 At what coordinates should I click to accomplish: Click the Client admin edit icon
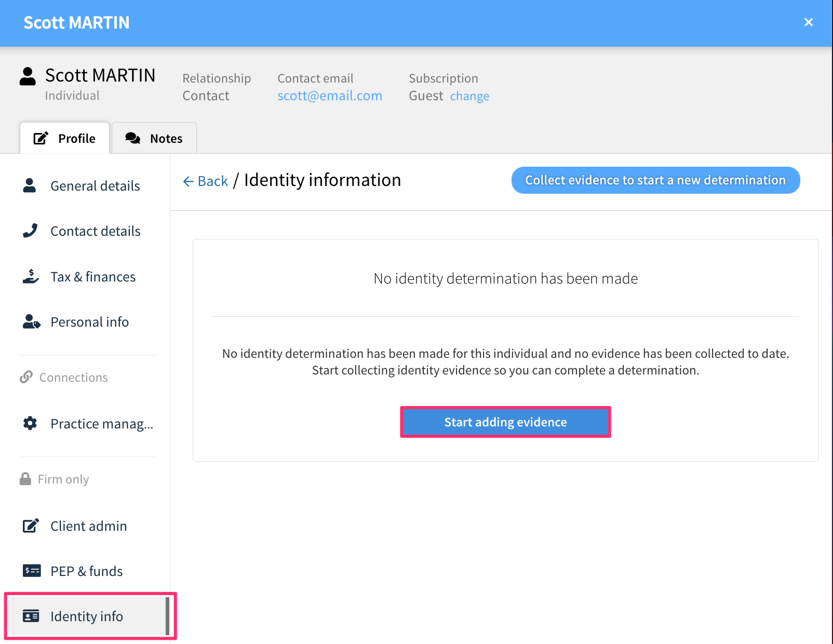coord(31,526)
